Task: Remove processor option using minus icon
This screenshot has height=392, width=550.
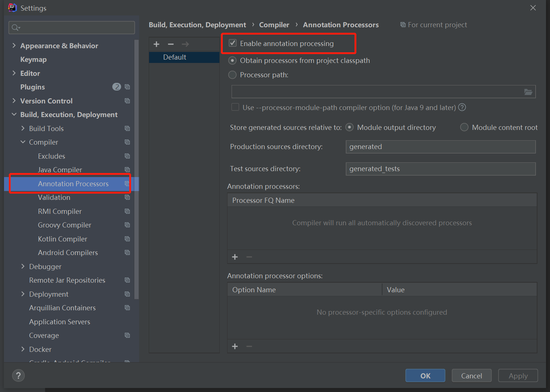Action: 249,346
